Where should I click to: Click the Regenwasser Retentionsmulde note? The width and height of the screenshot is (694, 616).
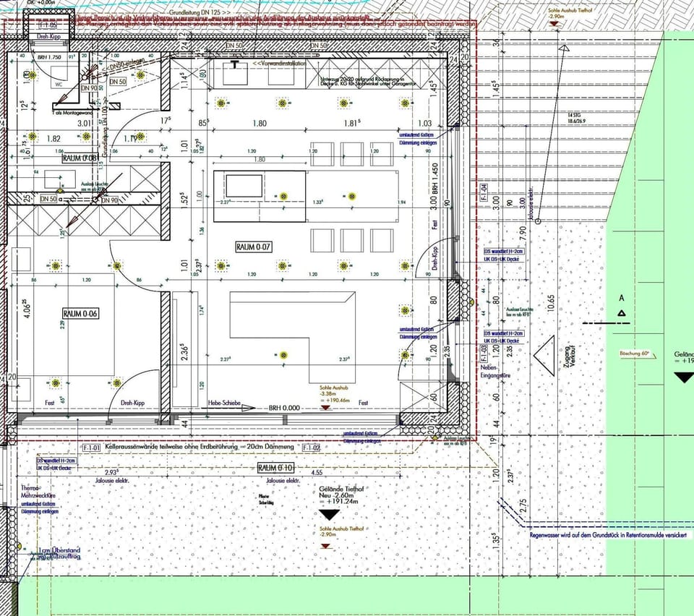tap(608, 535)
